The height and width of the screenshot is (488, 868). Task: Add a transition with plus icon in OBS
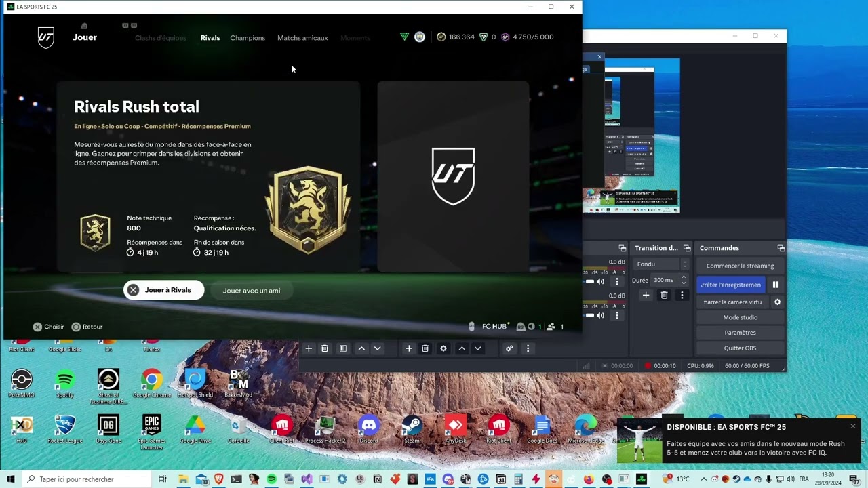(x=646, y=296)
